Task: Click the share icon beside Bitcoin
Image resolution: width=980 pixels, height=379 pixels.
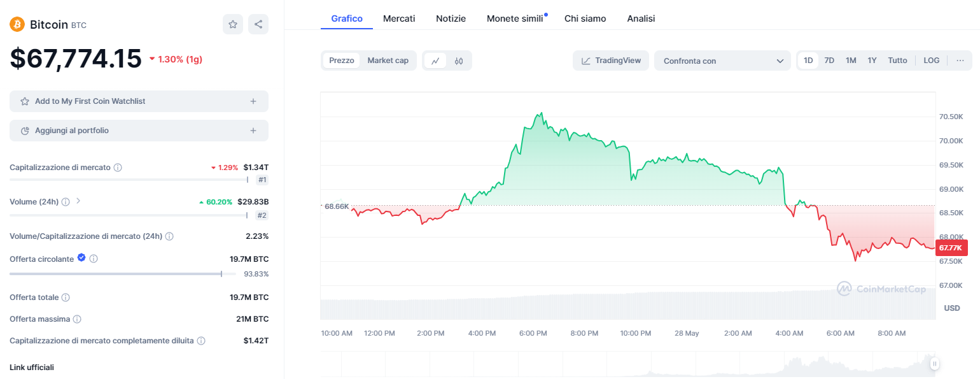Action: click(258, 24)
